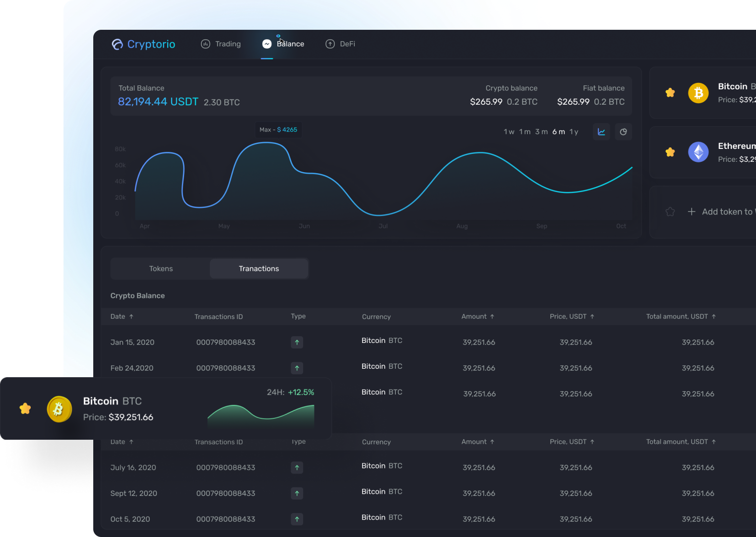Select the 1y chart time range
Image resolution: width=756 pixels, height=537 pixels.
(574, 132)
